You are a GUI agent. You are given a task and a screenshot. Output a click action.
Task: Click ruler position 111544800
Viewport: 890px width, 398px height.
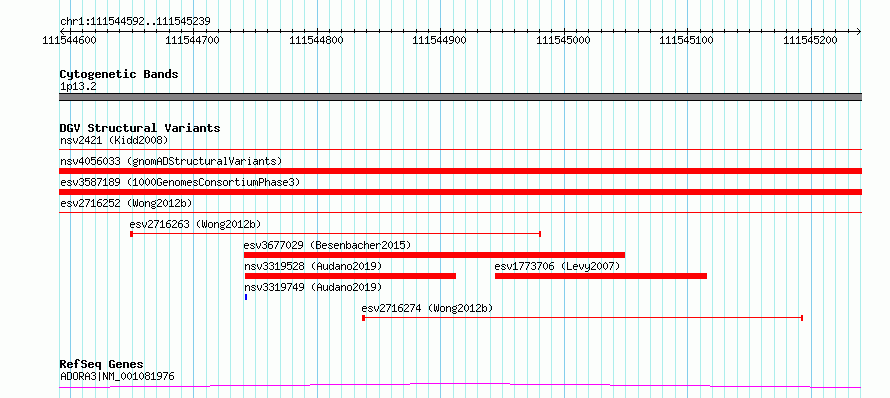(x=316, y=40)
